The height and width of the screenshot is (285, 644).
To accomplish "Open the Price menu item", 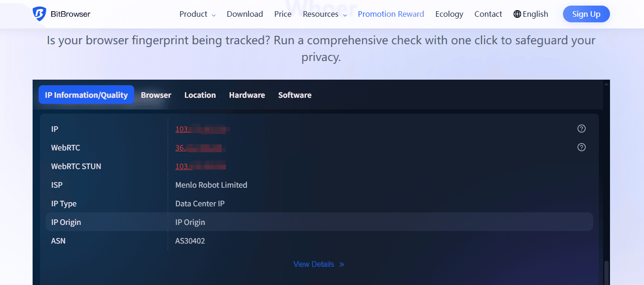I will 283,14.
